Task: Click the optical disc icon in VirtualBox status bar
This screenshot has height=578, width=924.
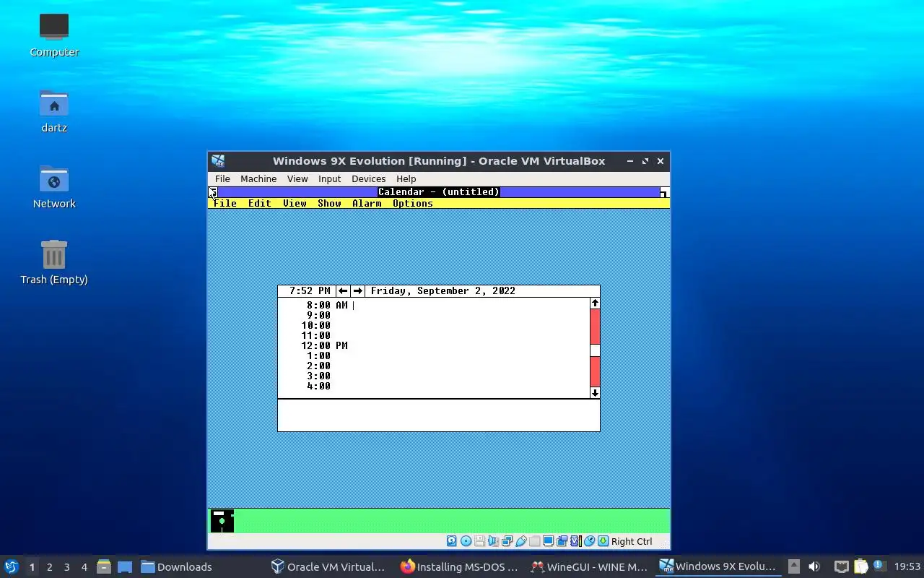Action: (466, 541)
